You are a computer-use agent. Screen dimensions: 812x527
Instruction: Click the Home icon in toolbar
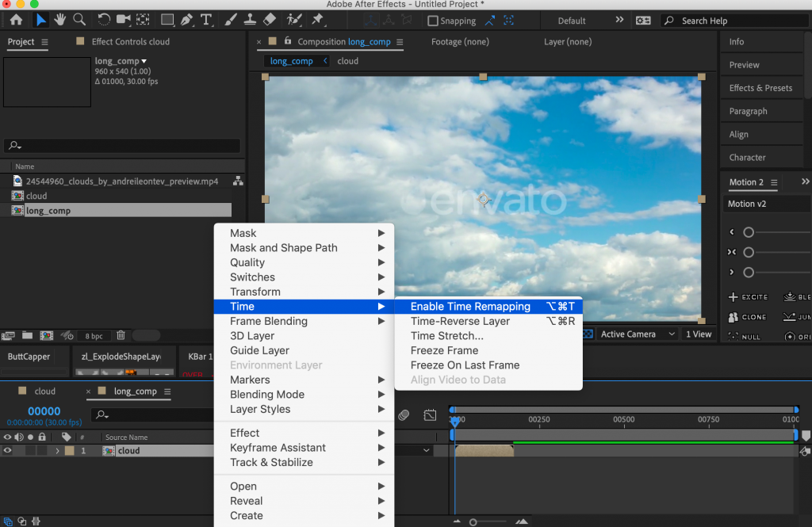(x=16, y=20)
